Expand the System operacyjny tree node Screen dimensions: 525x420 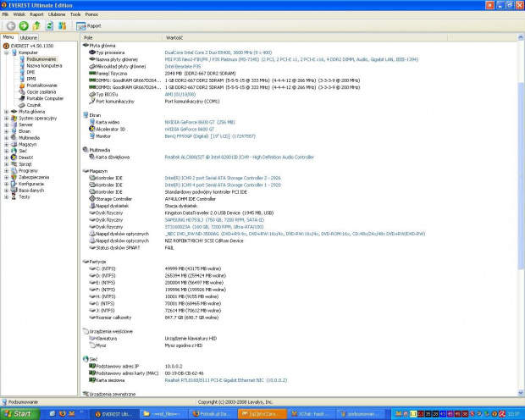[7, 119]
